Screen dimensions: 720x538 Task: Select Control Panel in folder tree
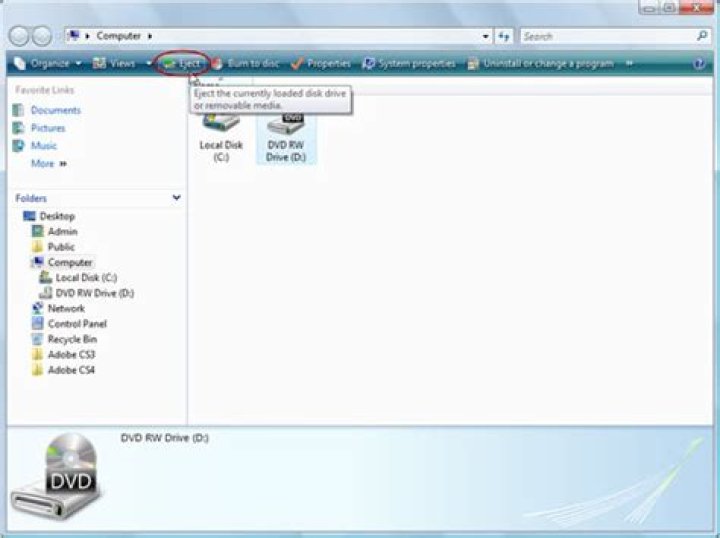tap(76, 324)
